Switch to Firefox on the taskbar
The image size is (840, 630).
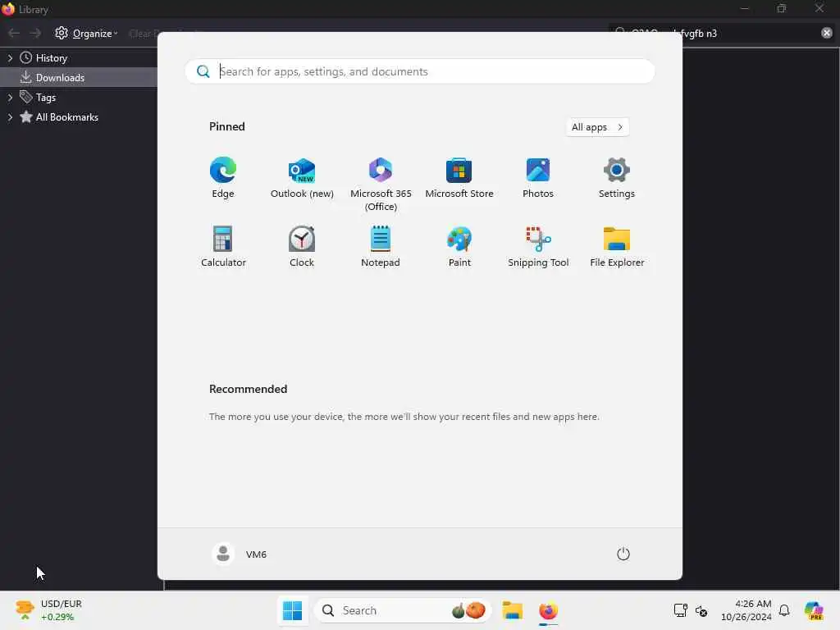[548, 610]
